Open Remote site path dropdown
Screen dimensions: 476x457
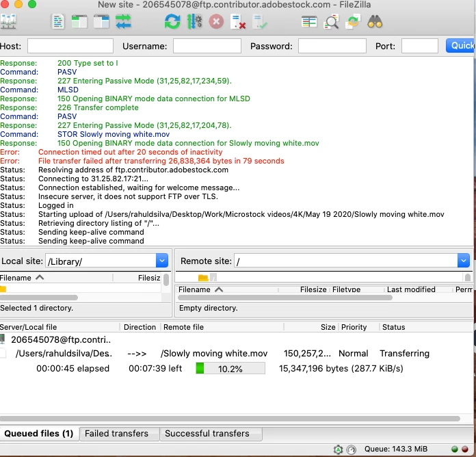(463, 261)
